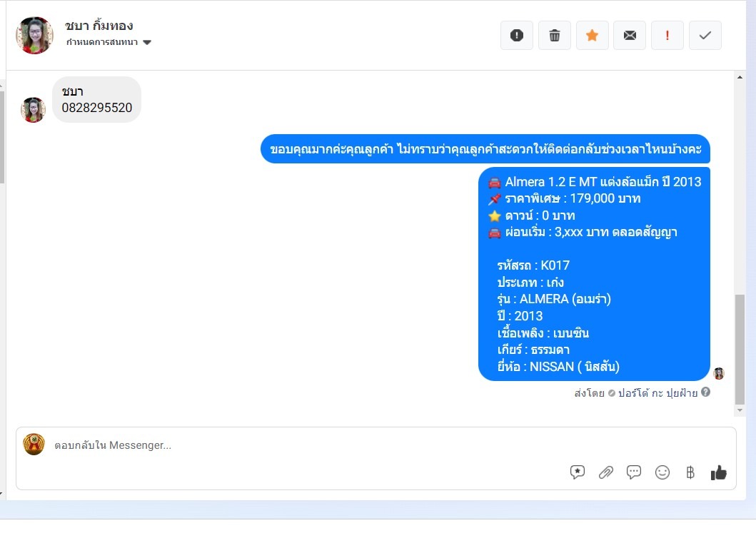This screenshot has width=756, height=538.
Task: Send a thumbs up like
Action: click(718, 472)
